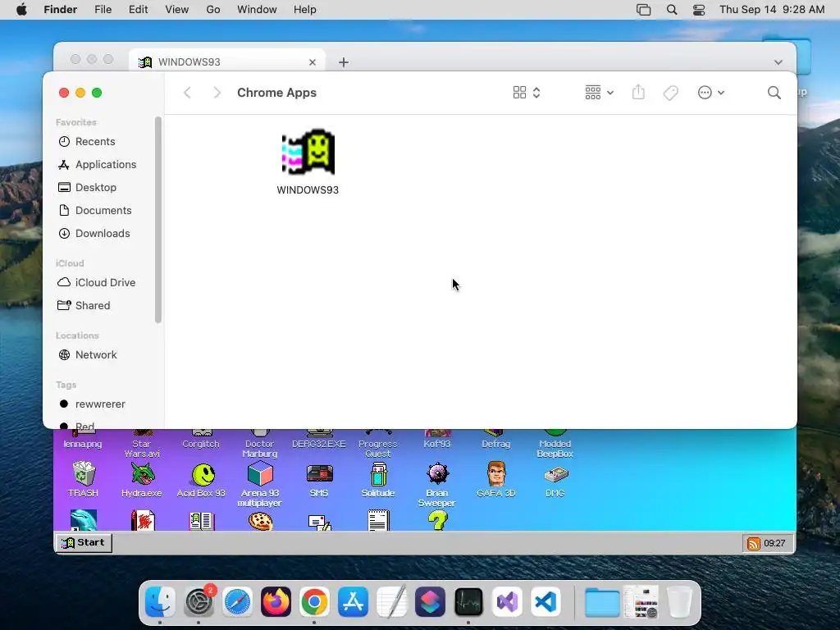This screenshot has height=630, width=840.
Task: Click the Defrag label on Windows93 desktop
Action: (x=496, y=444)
